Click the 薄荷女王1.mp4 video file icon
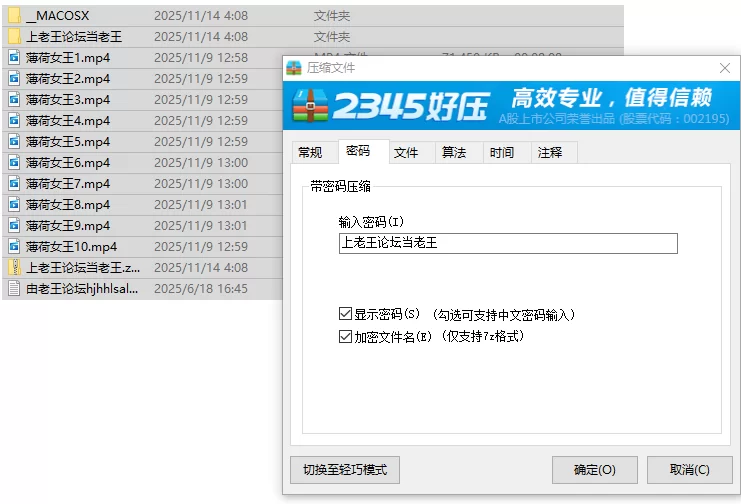This screenshot has height=504, width=741. (x=14, y=58)
